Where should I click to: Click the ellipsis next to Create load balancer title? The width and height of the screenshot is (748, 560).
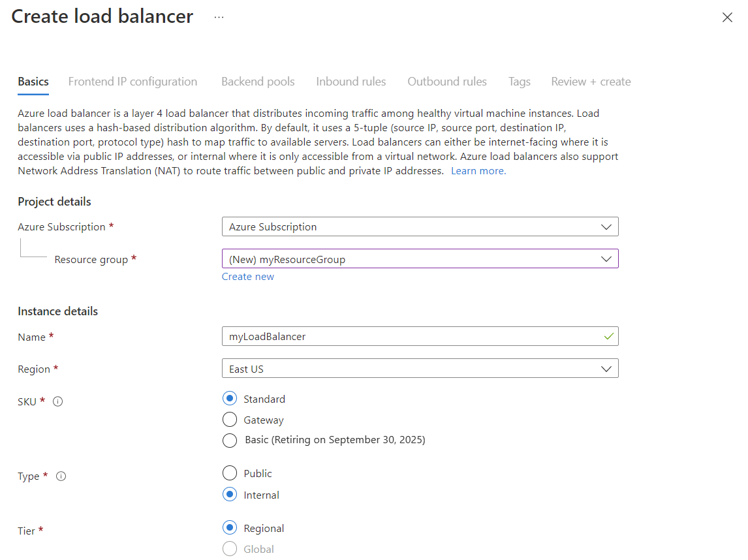click(218, 18)
